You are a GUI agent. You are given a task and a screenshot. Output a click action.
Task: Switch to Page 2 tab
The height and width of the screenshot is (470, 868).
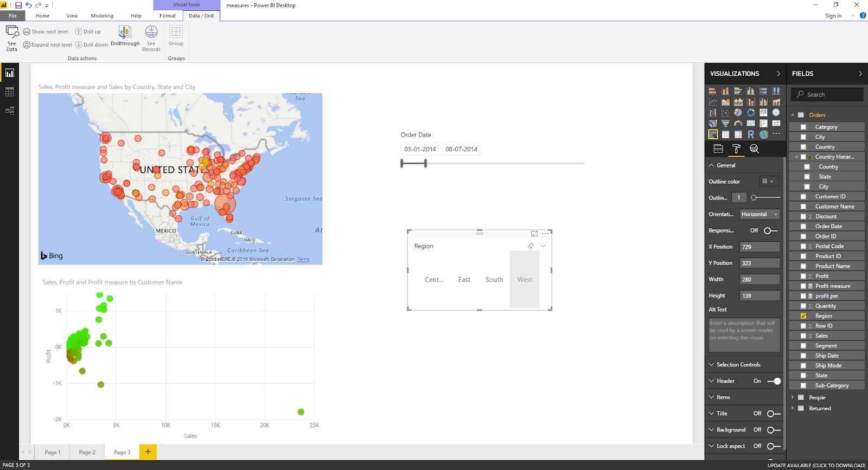coord(87,452)
